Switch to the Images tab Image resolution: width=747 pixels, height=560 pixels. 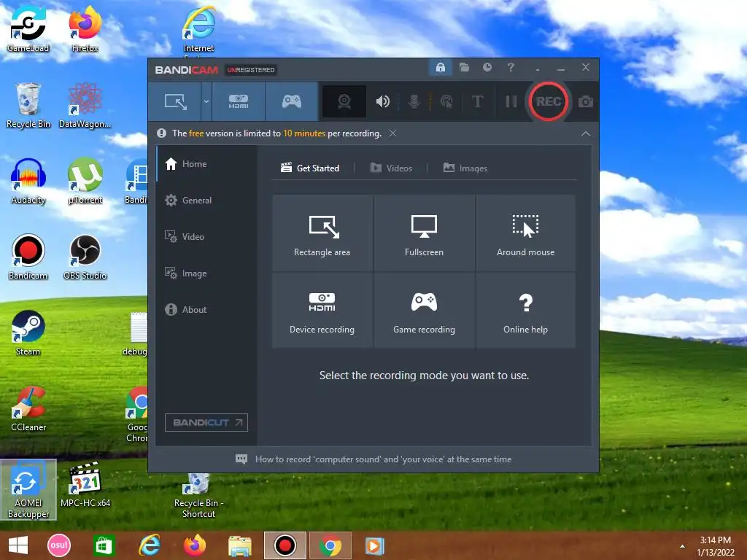click(465, 168)
